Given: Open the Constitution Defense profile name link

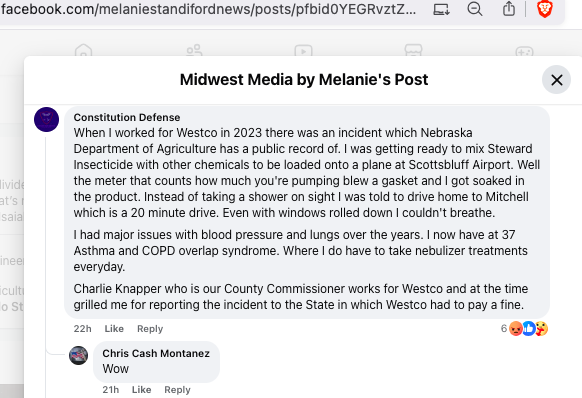Looking at the screenshot, I should [x=127, y=117].
